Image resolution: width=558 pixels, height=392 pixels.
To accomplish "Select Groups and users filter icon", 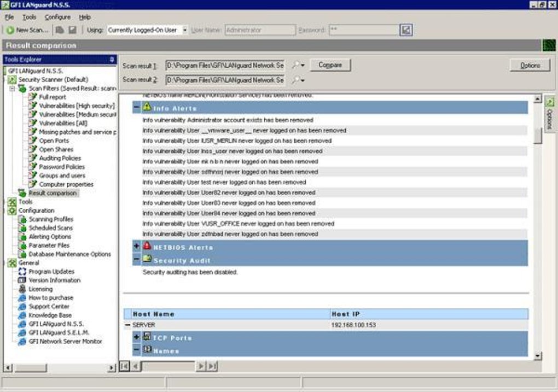I will pyautogui.click(x=33, y=175).
